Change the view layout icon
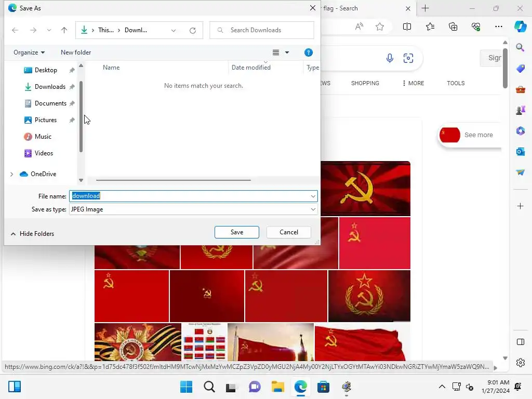 pos(276,52)
